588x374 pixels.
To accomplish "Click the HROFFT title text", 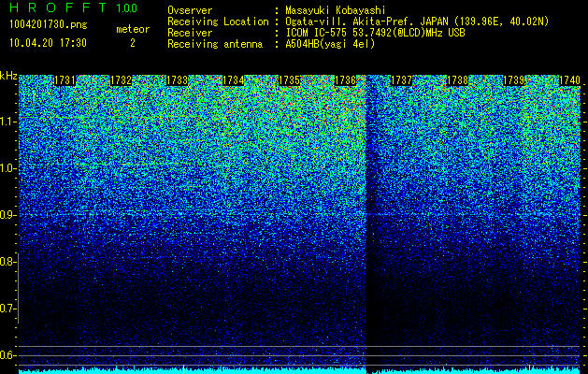I will click(59, 7).
